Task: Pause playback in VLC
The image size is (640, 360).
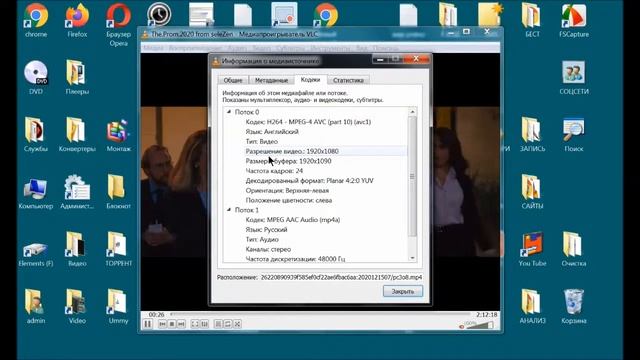Action: 147,324
